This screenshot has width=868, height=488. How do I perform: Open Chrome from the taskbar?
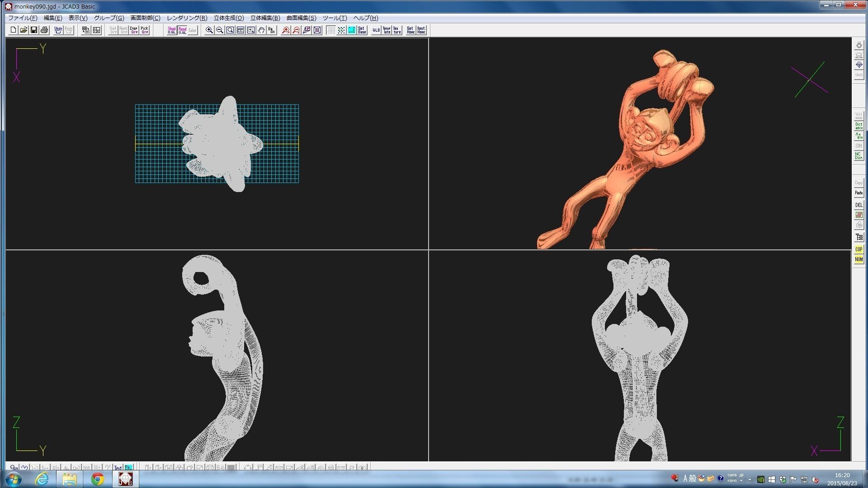click(x=97, y=479)
